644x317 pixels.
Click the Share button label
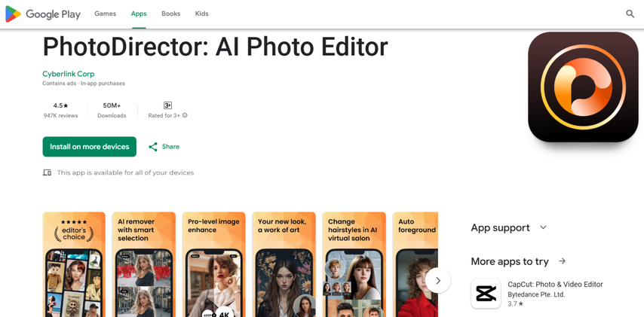pyautogui.click(x=170, y=147)
